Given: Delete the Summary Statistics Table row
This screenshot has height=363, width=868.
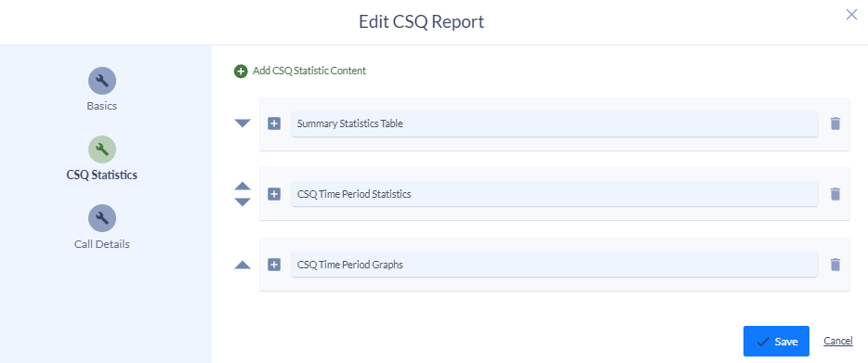Looking at the screenshot, I should coord(835,123).
